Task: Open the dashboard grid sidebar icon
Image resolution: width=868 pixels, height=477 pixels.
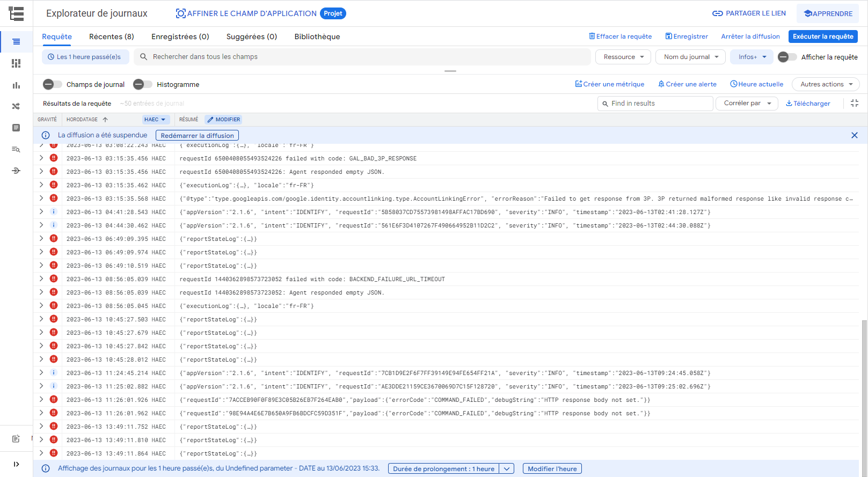Action: [x=16, y=63]
